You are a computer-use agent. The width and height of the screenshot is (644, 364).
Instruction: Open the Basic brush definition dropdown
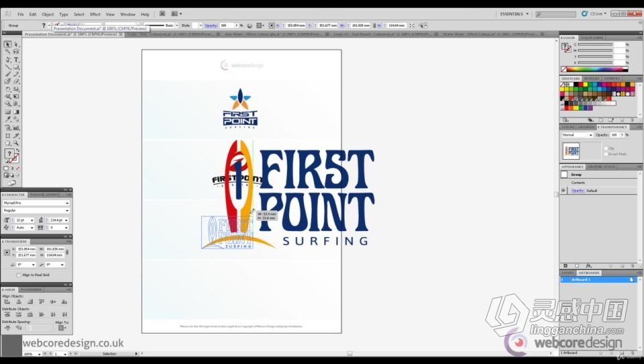[x=177, y=26]
